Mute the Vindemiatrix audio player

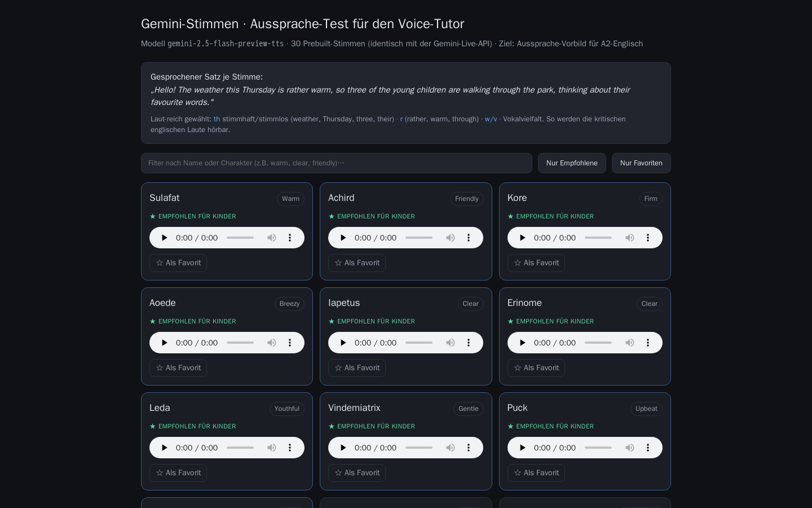coord(451,448)
